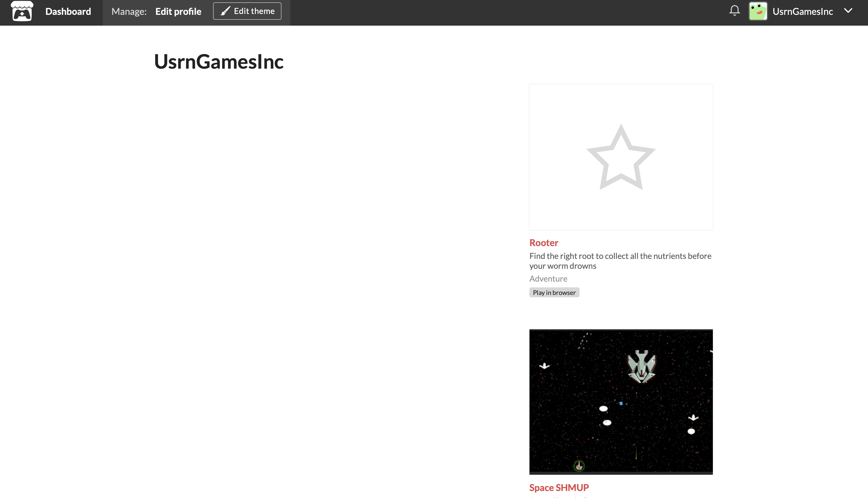Click the UsrnGamesInc profile heading
This screenshot has height=498, width=868.
(219, 62)
